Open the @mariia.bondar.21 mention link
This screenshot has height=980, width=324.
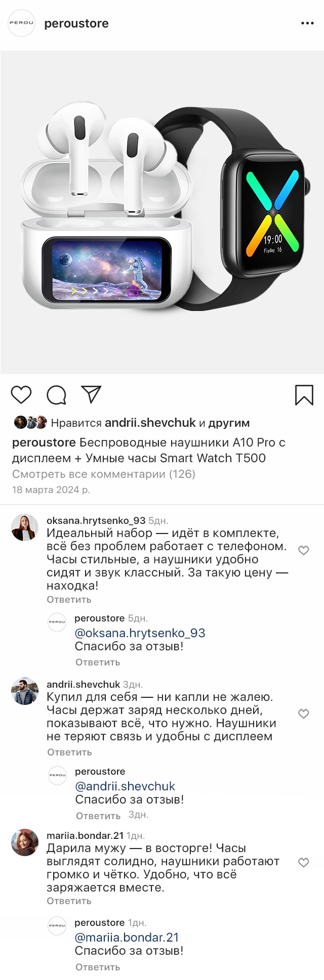(127, 937)
